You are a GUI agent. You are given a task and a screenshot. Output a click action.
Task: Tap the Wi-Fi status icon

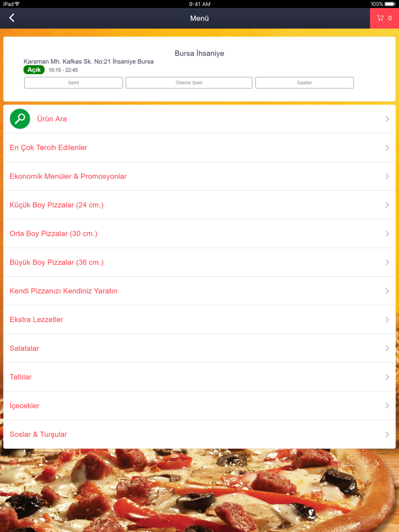pos(17,4)
